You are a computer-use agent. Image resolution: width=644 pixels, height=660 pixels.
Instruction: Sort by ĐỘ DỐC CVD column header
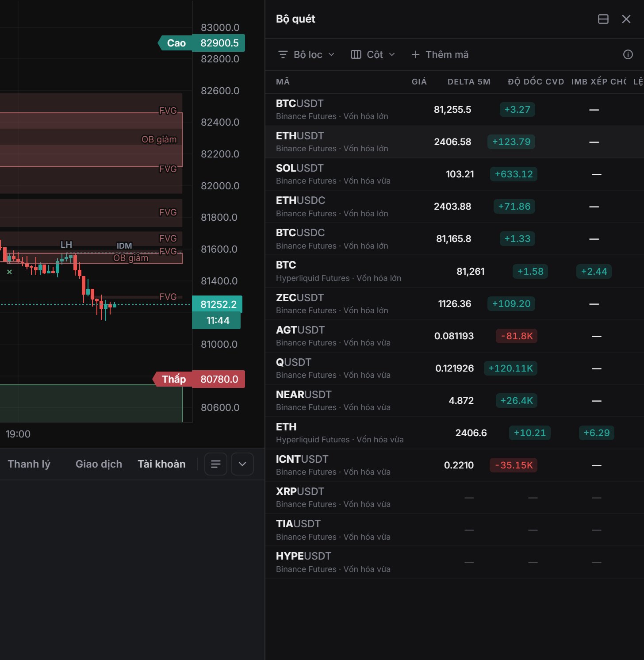pos(536,82)
